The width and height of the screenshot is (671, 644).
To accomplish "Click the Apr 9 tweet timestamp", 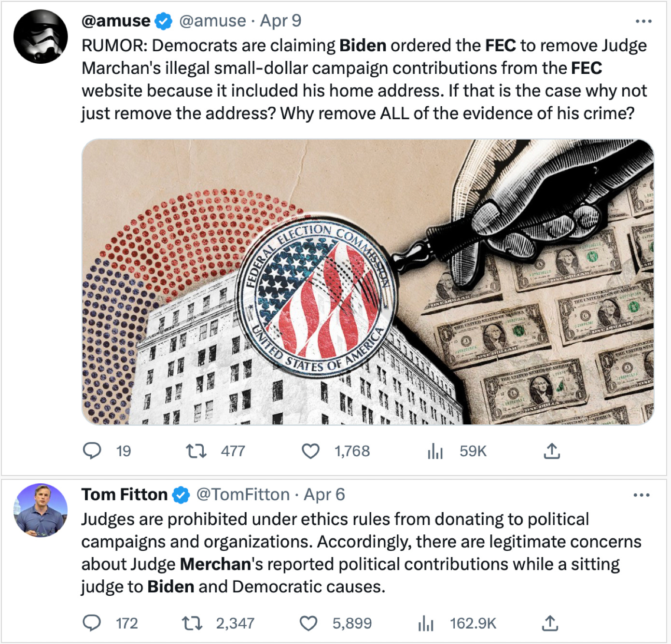I will pyautogui.click(x=280, y=21).
